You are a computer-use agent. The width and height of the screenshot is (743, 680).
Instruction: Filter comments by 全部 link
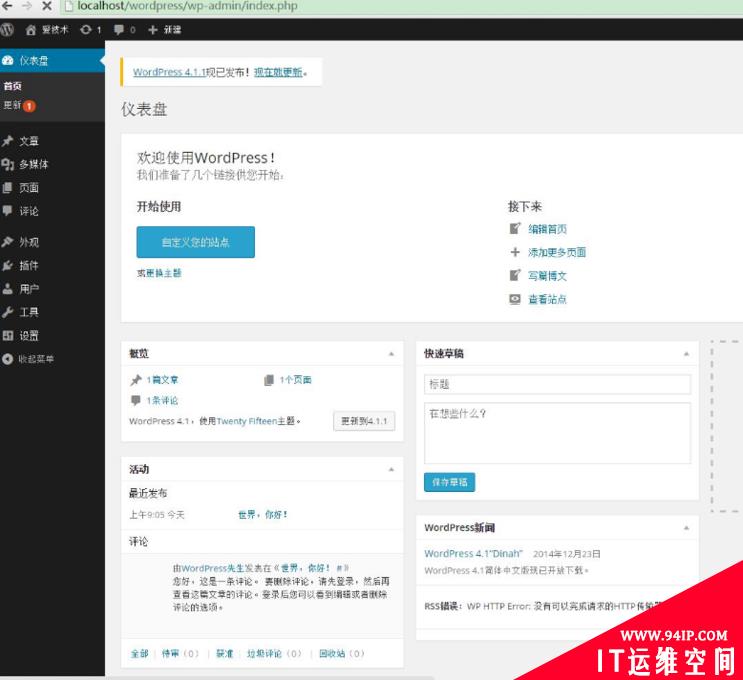[139, 653]
